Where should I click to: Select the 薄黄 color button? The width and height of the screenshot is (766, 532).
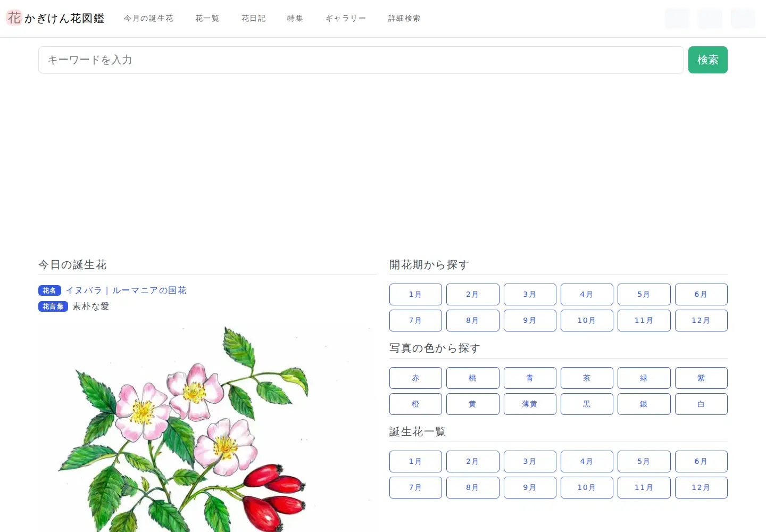pos(530,404)
